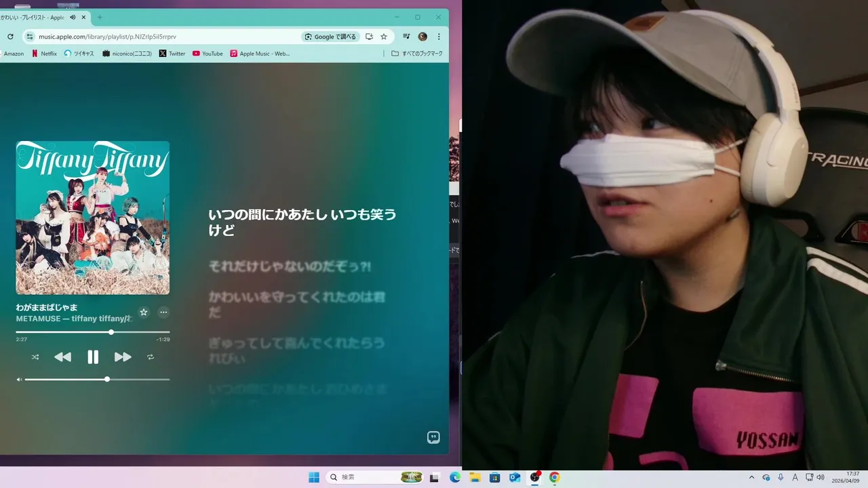Go back to the previous track
This screenshot has height=488, width=868.
(x=62, y=357)
